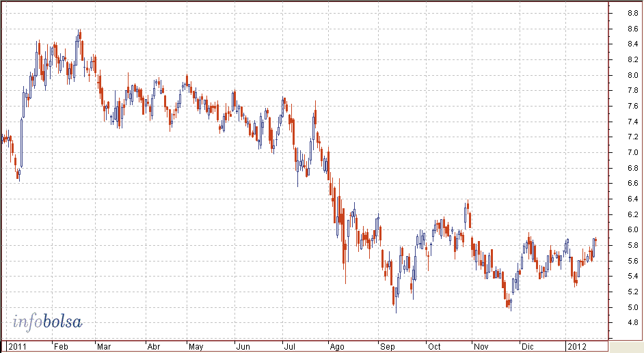The image size is (644, 353).
Task: Select the 8.4 price label
Action: click(x=633, y=44)
